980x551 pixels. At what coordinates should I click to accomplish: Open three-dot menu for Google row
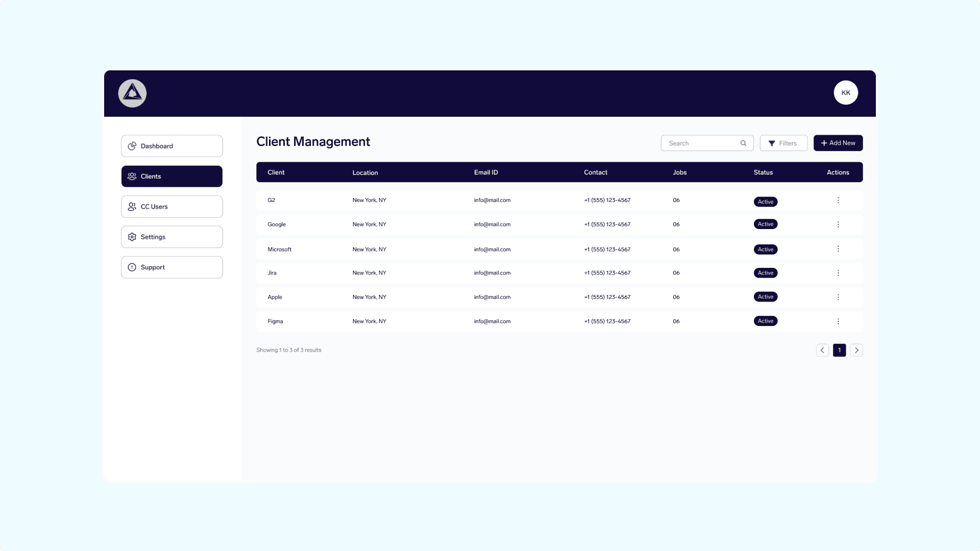pyautogui.click(x=838, y=224)
